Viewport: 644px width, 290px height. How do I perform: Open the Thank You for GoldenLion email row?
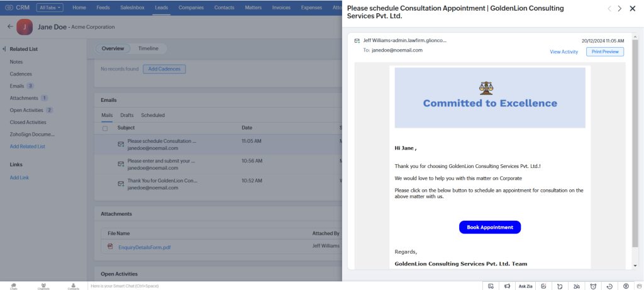[218, 184]
